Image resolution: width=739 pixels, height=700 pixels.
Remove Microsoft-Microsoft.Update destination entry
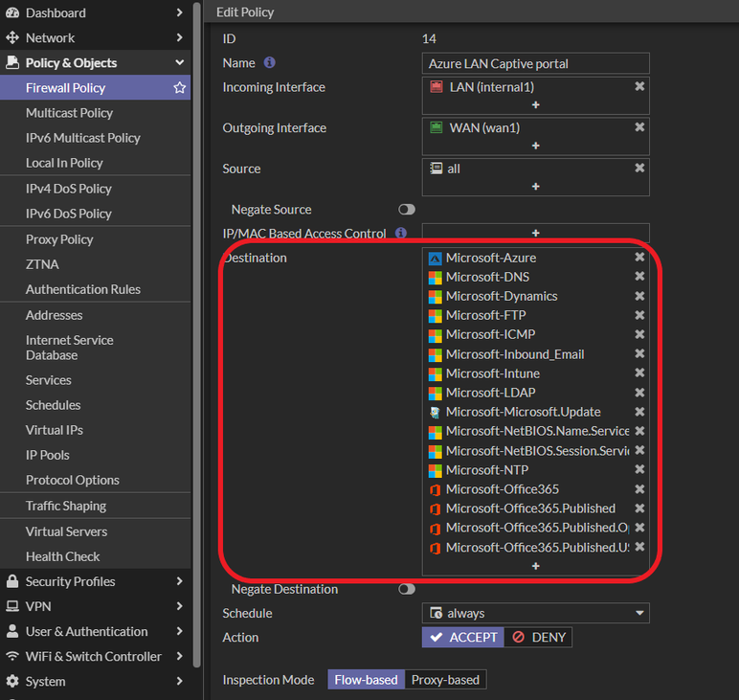639,412
